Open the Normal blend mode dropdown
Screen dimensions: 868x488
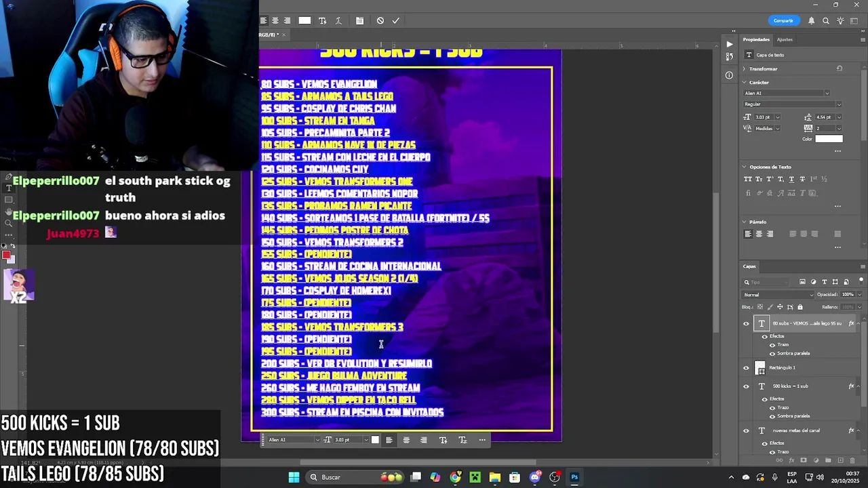(x=778, y=295)
